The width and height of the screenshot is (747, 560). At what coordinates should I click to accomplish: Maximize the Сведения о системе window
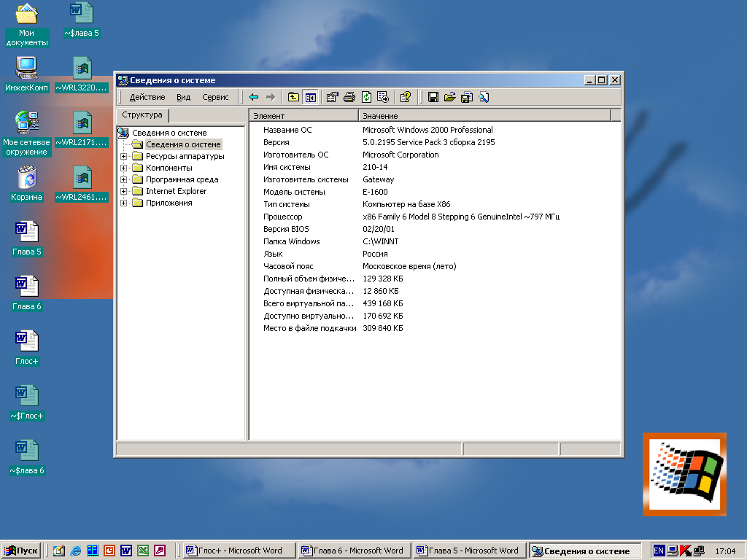point(602,80)
